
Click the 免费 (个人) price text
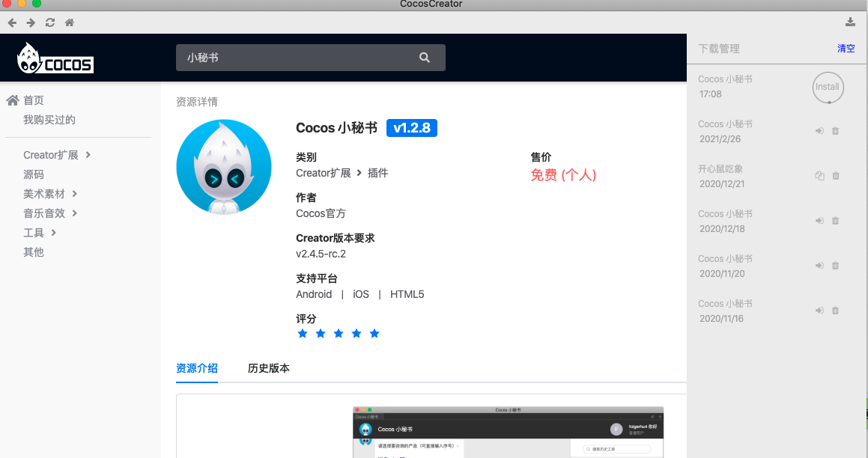click(x=563, y=175)
